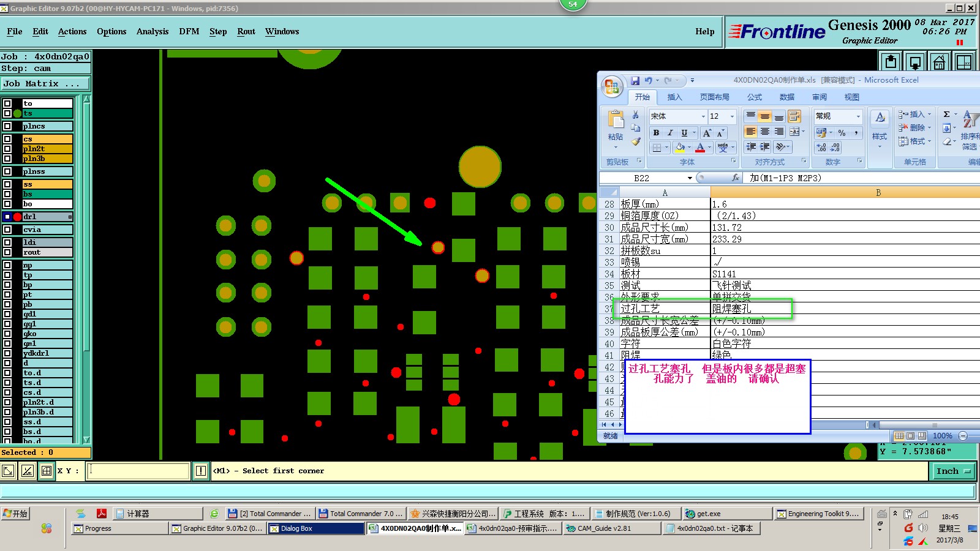The height and width of the screenshot is (551, 980).
Task: Open the Genesis Analysis menu
Action: click(153, 31)
